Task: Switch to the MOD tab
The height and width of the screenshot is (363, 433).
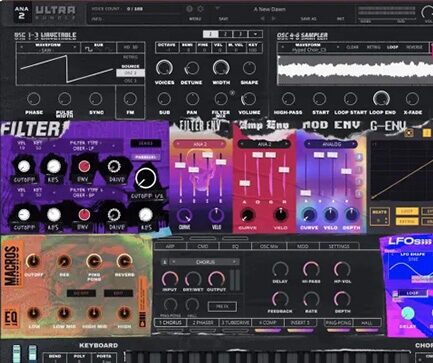Action: (x=302, y=246)
